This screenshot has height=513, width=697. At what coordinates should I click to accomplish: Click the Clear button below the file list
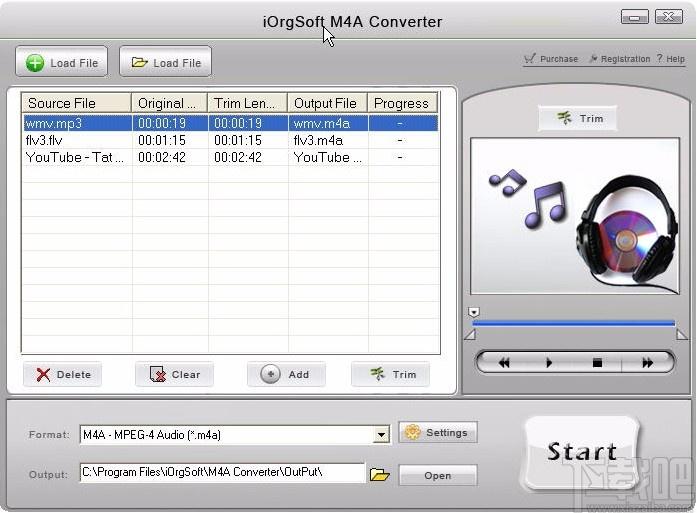[175, 374]
